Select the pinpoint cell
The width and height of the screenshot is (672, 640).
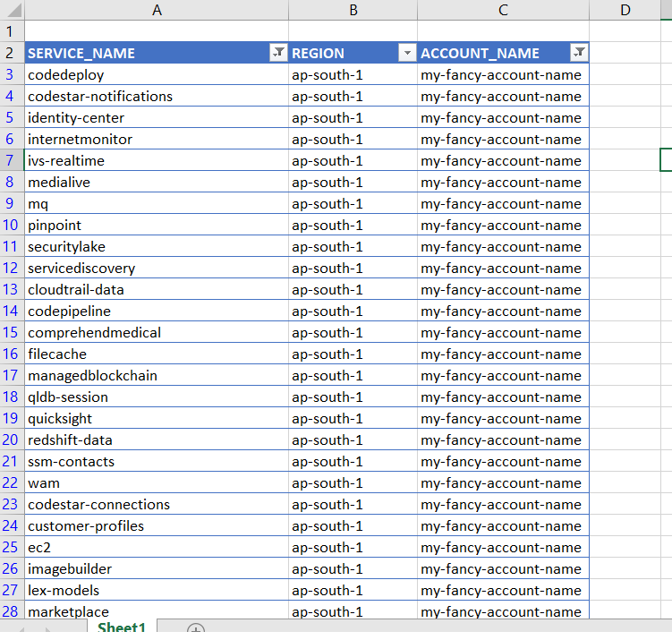157,225
